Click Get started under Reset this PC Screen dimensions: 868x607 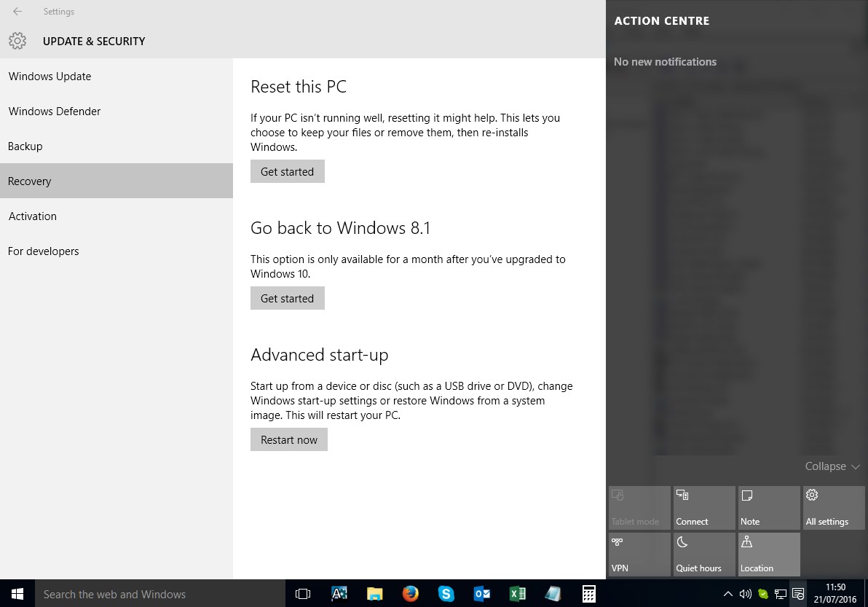[288, 172]
